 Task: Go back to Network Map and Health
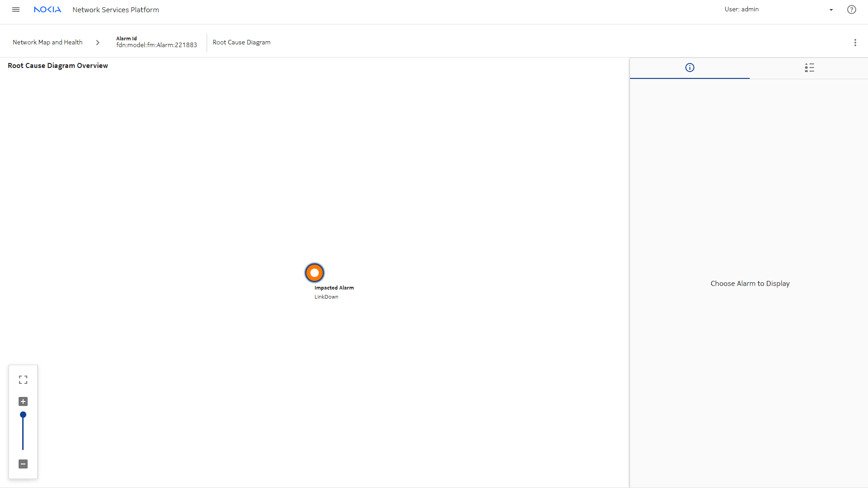(x=48, y=43)
